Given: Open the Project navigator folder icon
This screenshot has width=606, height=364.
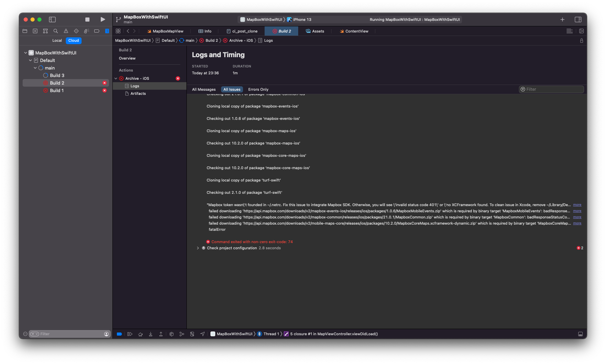Looking at the screenshot, I should (x=25, y=31).
